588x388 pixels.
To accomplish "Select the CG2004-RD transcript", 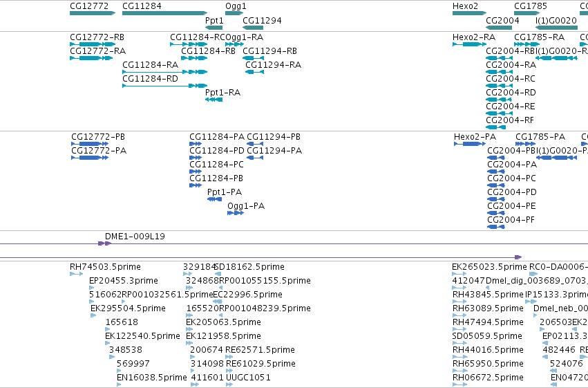I will click(499, 100).
